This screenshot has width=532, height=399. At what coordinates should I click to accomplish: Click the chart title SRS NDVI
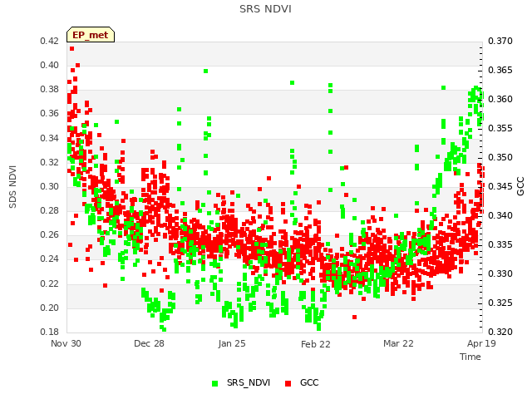(x=265, y=9)
